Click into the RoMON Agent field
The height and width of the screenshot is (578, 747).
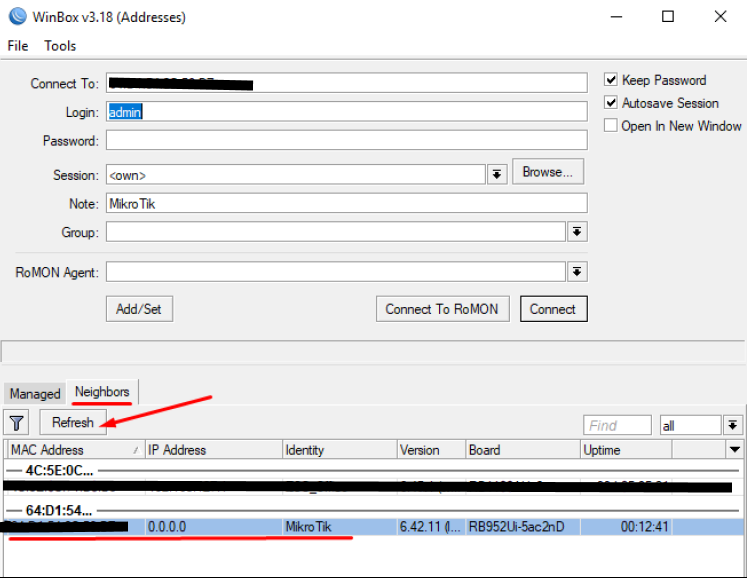[336, 272]
